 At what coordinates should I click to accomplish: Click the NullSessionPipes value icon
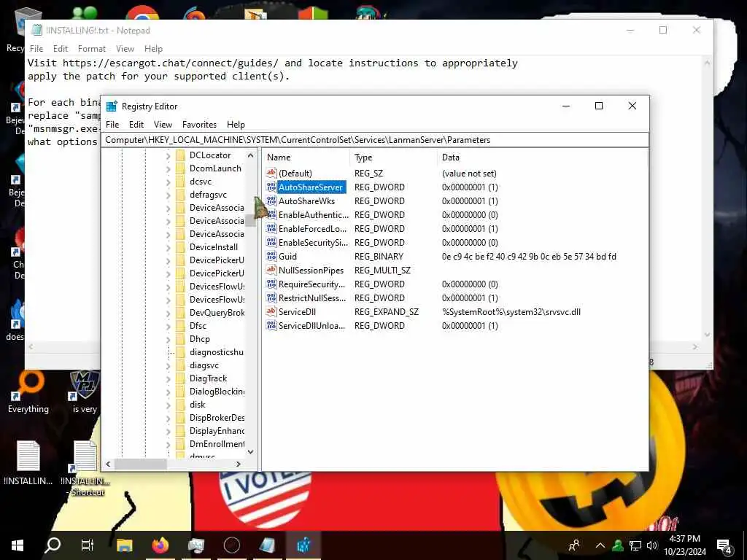pyautogui.click(x=271, y=270)
